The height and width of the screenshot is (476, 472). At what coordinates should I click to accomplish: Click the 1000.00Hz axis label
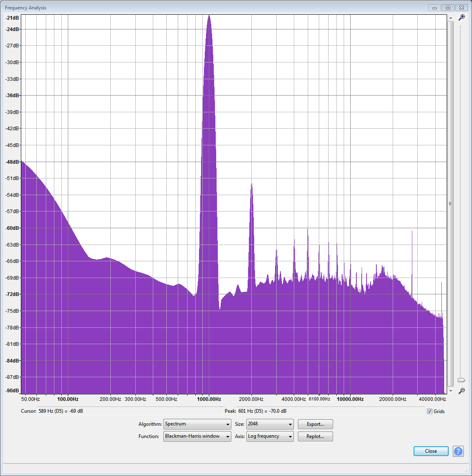209,399
